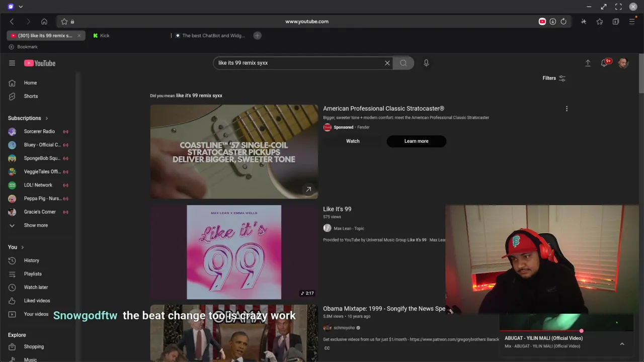Expand Subscriptions section header
The width and height of the screenshot is (644, 362).
pos(28,118)
